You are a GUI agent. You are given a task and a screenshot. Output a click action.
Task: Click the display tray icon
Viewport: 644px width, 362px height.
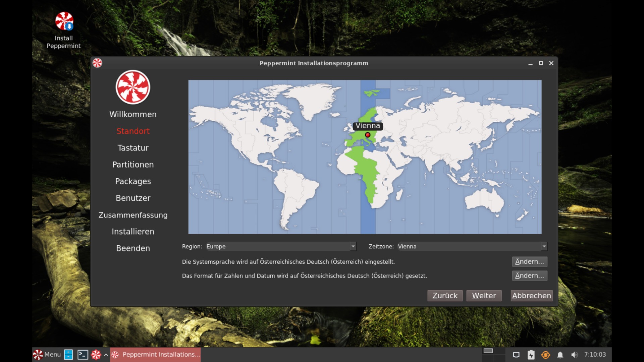point(516,355)
